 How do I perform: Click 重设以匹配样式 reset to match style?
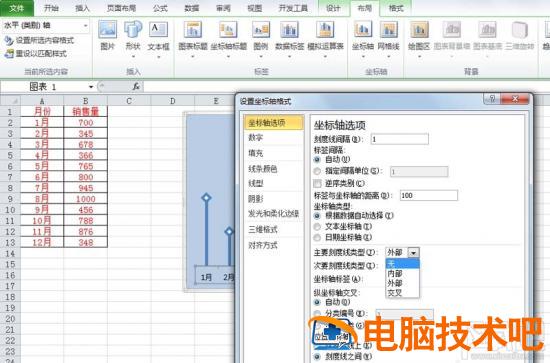click(x=36, y=54)
